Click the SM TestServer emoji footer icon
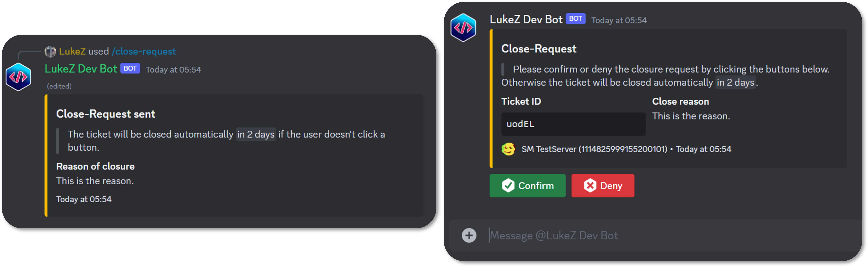 tap(508, 149)
